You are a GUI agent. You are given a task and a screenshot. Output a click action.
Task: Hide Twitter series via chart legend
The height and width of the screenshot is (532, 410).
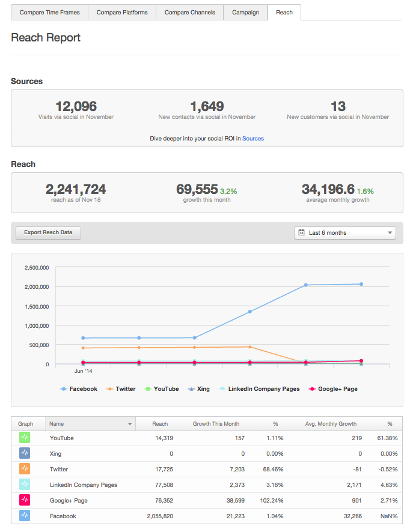pos(121,389)
